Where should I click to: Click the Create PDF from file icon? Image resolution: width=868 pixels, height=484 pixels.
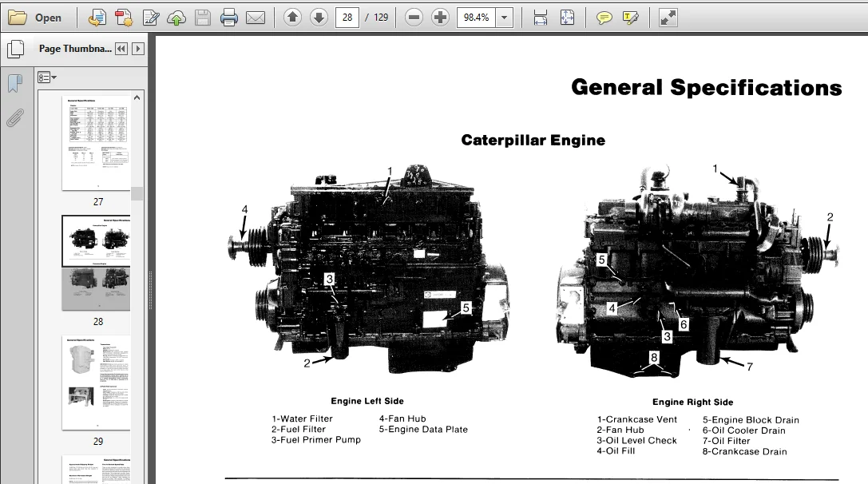coord(97,18)
